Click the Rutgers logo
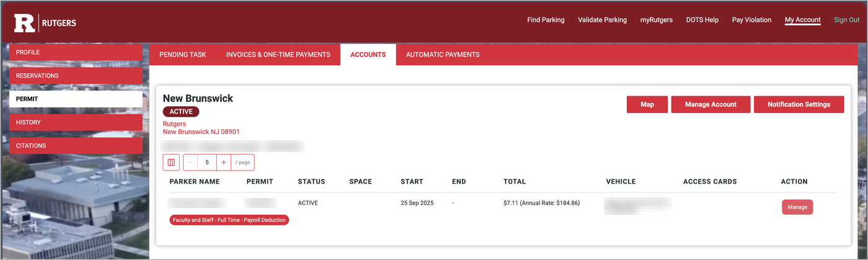The height and width of the screenshot is (260, 868). click(45, 23)
